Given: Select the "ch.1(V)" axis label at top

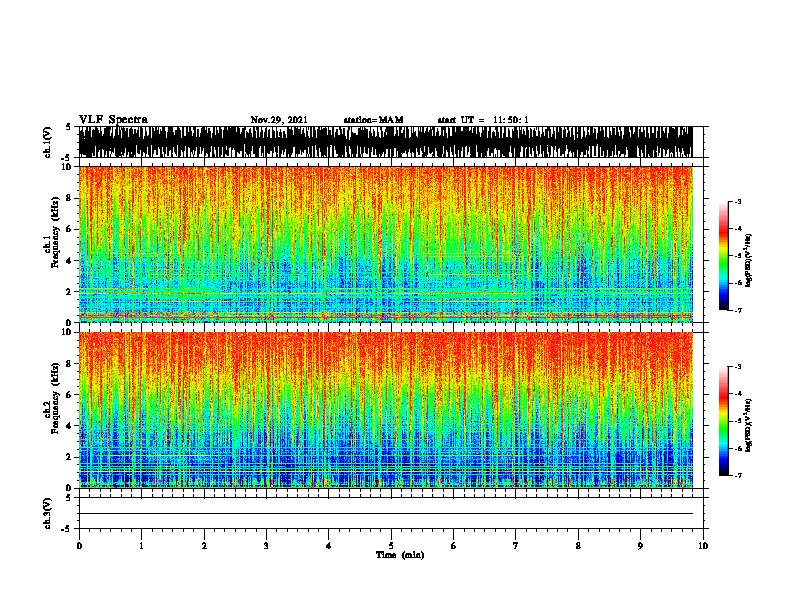Looking at the screenshot, I should coord(47,142).
